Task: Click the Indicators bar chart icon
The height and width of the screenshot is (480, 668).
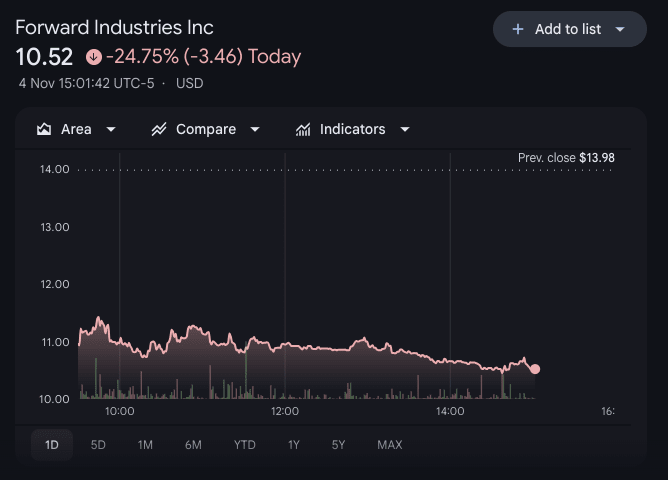Action: tap(303, 129)
